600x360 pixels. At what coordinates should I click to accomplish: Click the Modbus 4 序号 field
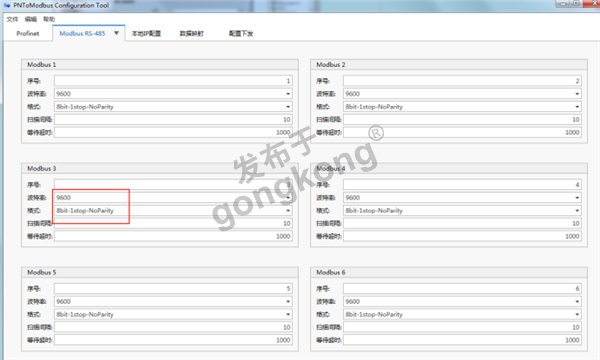pyautogui.click(x=462, y=185)
